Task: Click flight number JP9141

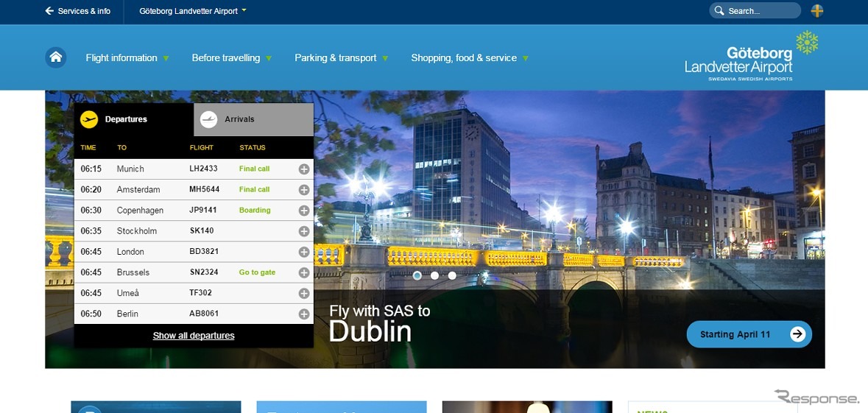Action: tap(203, 210)
